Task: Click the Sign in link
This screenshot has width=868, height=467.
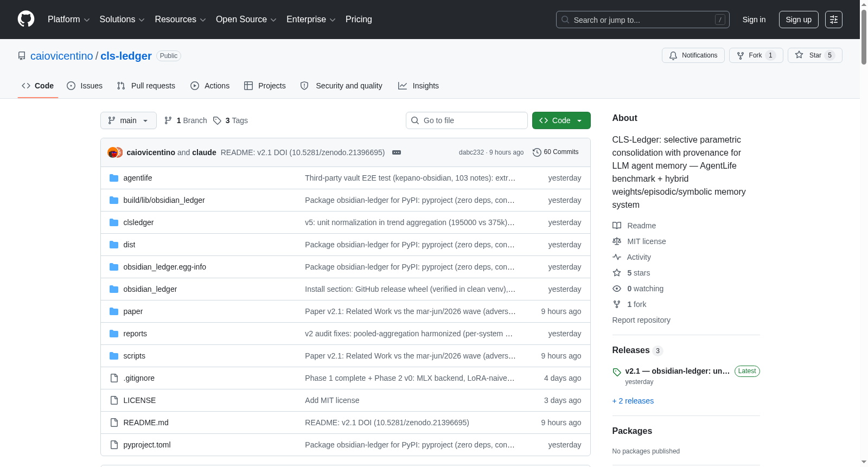Action: point(754,20)
